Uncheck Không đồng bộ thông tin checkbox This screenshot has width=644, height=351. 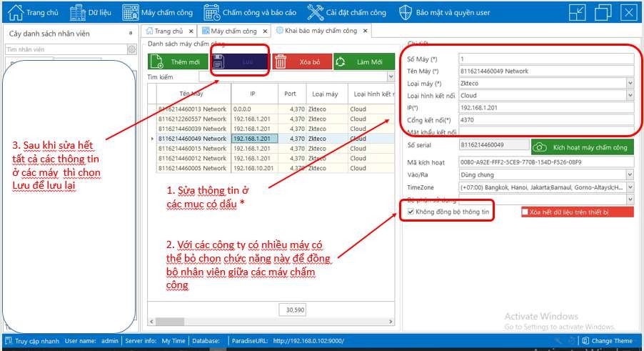pos(411,212)
